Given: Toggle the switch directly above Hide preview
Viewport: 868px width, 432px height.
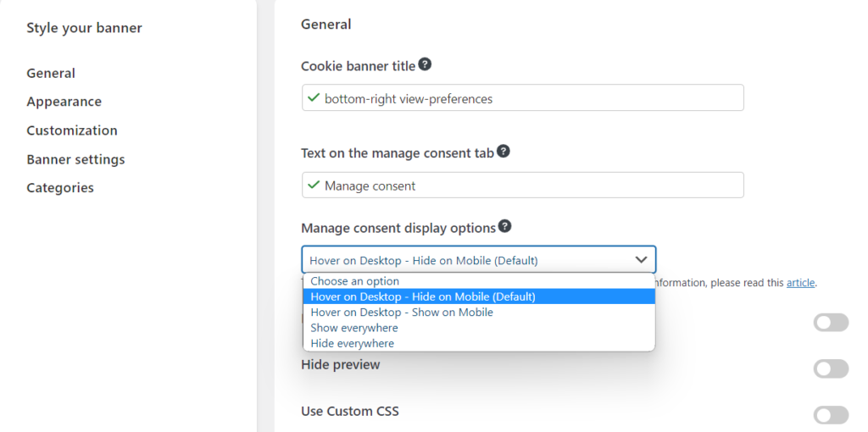Looking at the screenshot, I should click(x=830, y=323).
